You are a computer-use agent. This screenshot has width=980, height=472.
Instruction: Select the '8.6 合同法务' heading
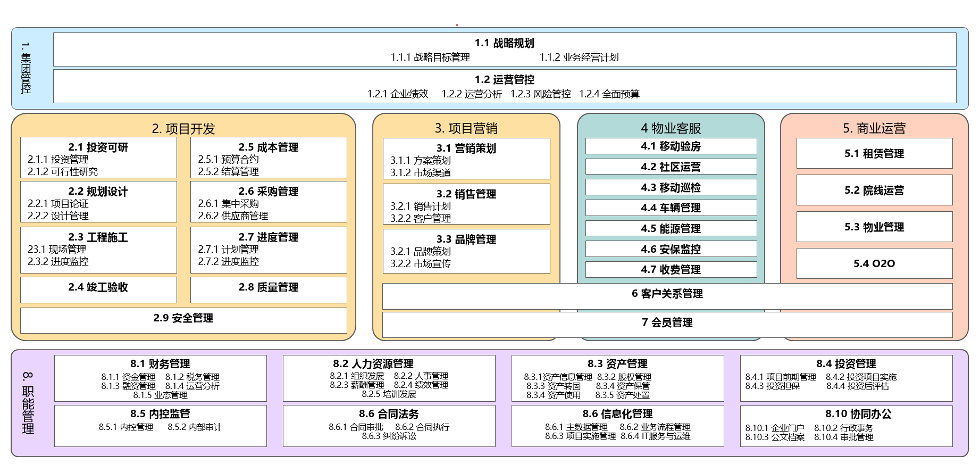[x=389, y=414]
